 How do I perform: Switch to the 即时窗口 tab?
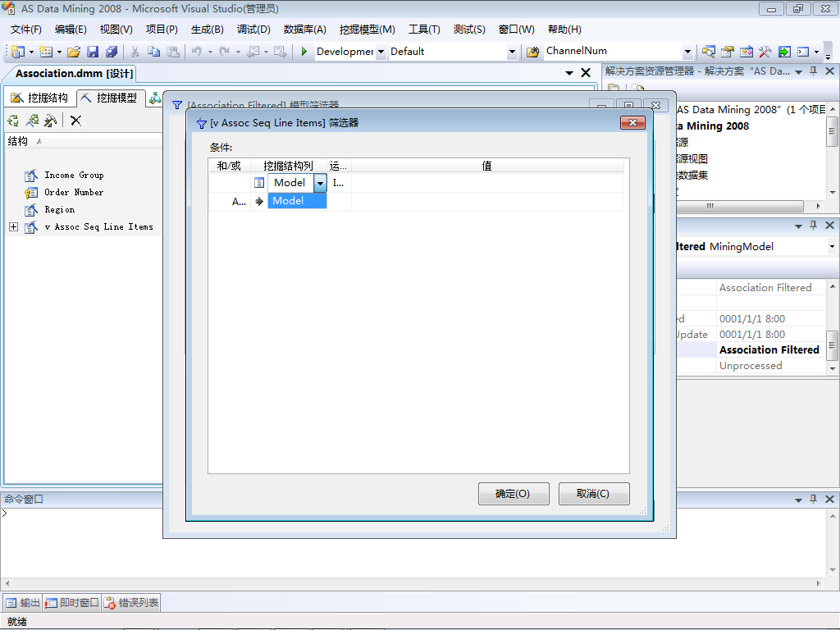point(72,603)
